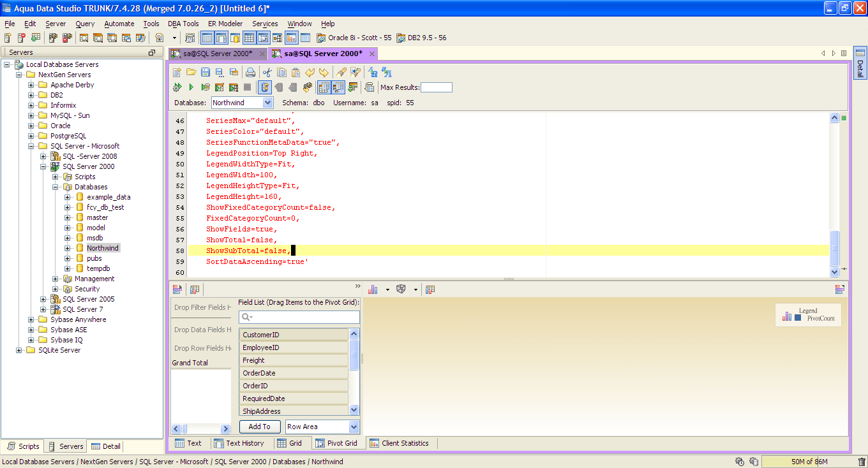Screen dimensions: 868x468
Task: Click the Undo arrow icon
Action: pyautogui.click(x=310, y=72)
